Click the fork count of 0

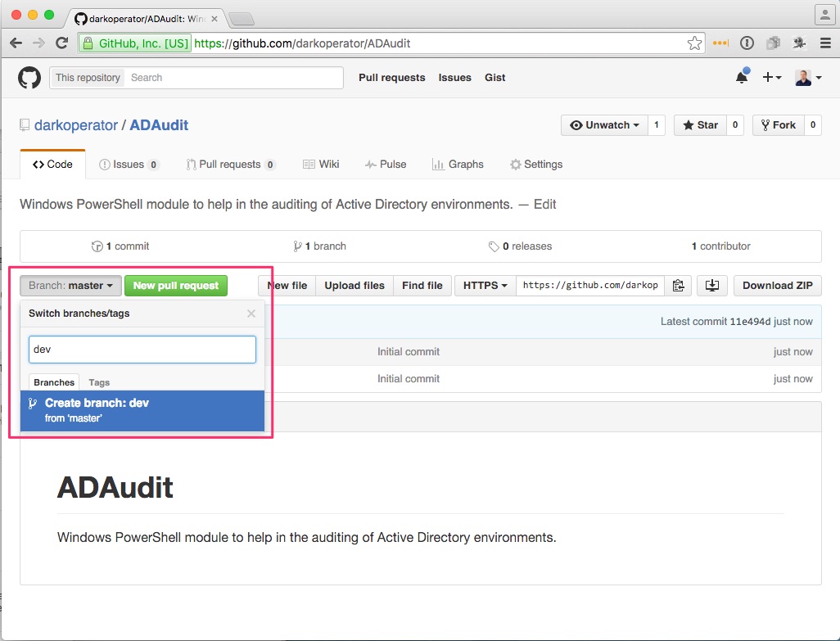[x=813, y=125]
